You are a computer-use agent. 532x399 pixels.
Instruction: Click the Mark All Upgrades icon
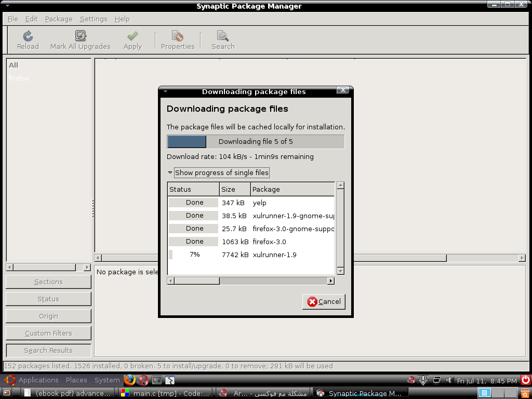pos(81,36)
